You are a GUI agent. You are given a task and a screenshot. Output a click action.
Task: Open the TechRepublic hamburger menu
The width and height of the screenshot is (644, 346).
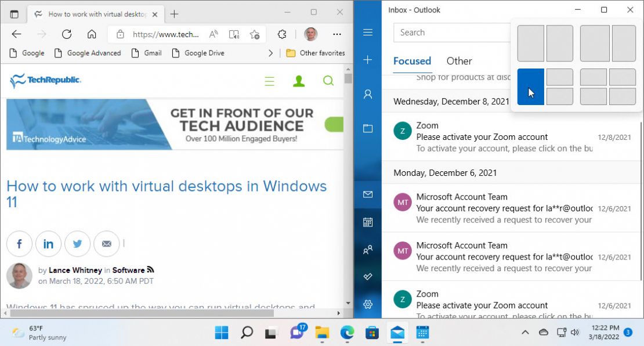coord(269,81)
